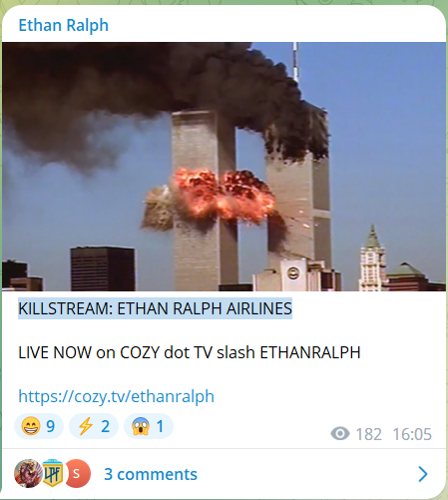Click the eye views icon
The width and height of the screenshot is (448, 500).
click(340, 434)
